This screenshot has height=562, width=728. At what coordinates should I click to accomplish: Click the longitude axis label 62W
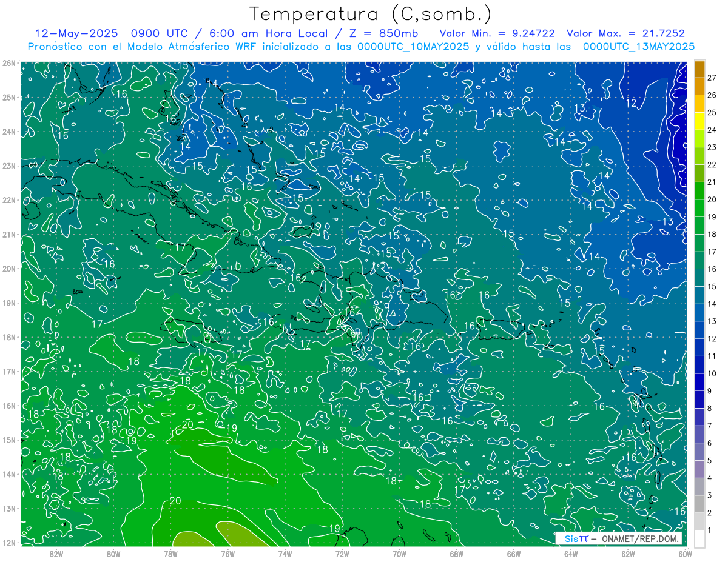[x=628, y=554]
